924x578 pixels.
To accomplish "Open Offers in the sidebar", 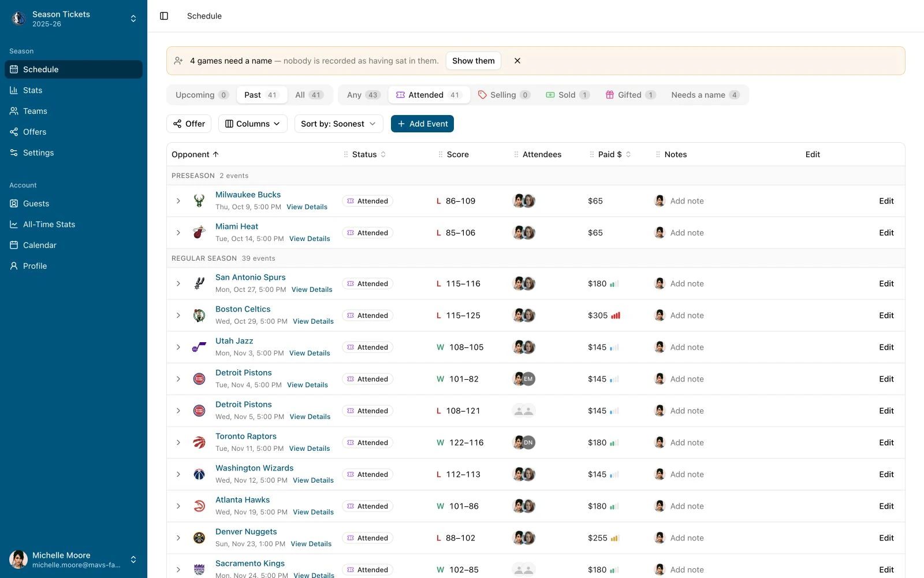I will point(73,132).
